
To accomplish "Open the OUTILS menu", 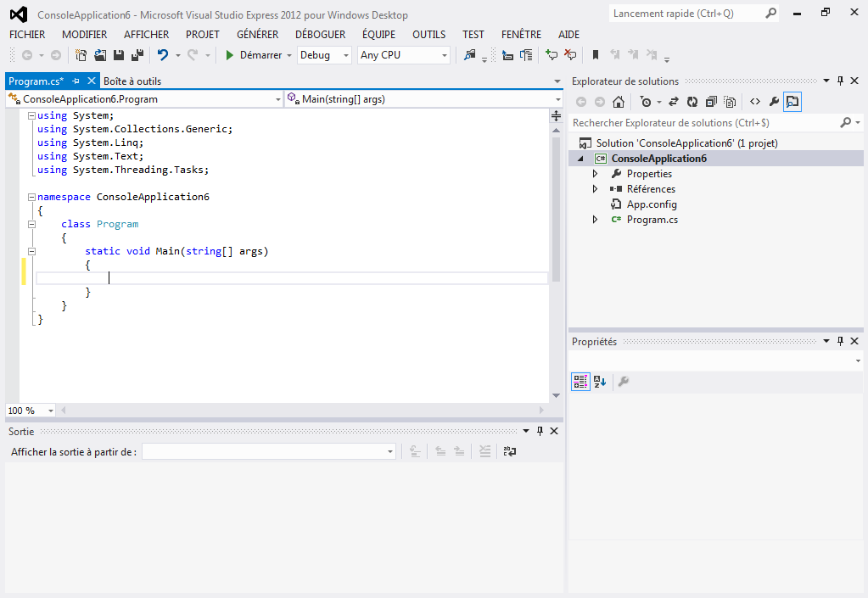I will (429, 34).
